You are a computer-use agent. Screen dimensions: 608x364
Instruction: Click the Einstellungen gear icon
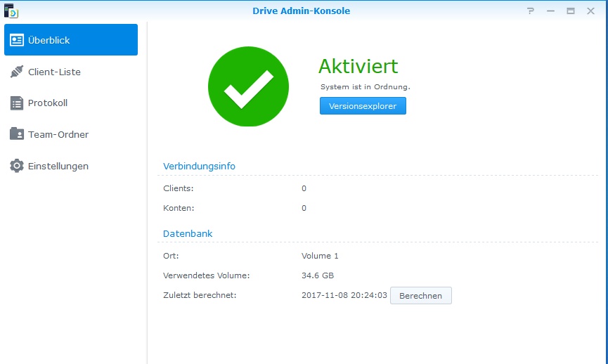[17, 166]
